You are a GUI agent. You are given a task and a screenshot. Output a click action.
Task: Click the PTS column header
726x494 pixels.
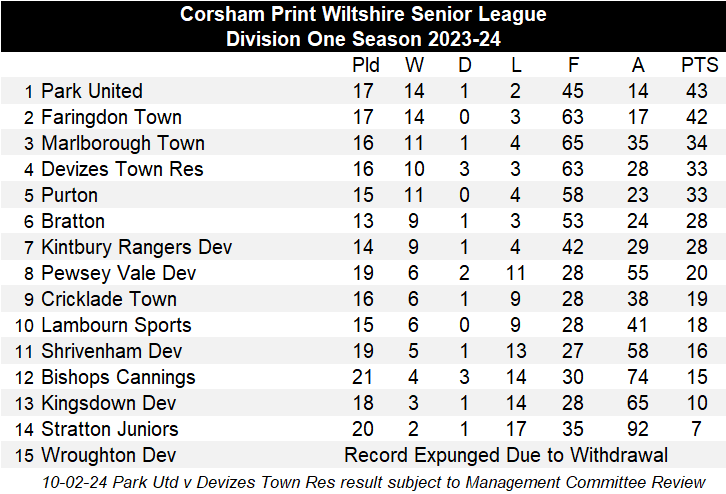(x=699, y=66)
